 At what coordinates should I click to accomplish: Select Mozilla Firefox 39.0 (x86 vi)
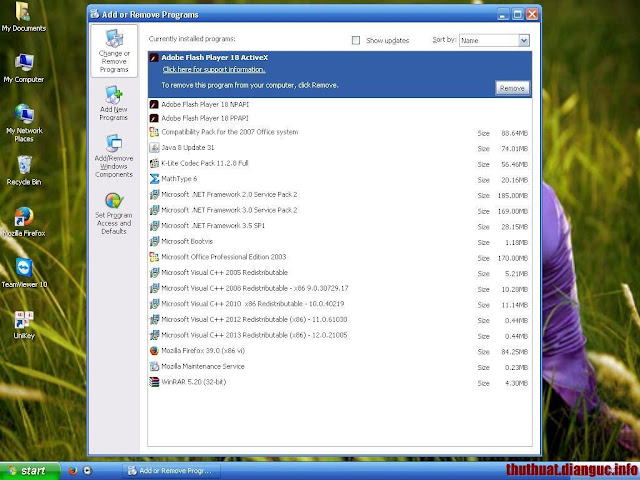pyautogui.click(x=340, y=351)
